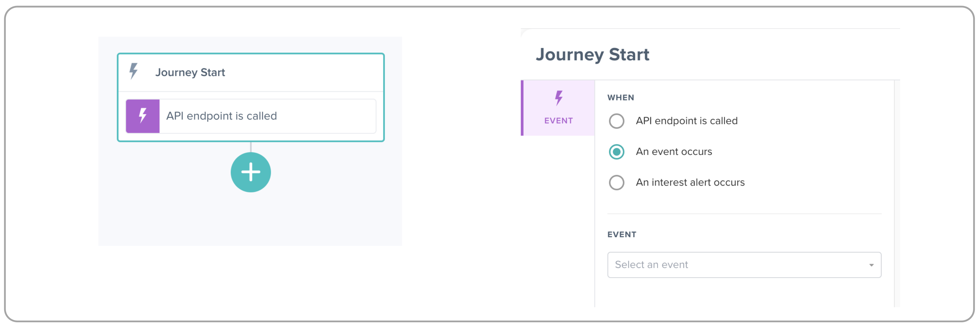Select the An event occurs radio button
Screen dimensions: 980x327
617,151
